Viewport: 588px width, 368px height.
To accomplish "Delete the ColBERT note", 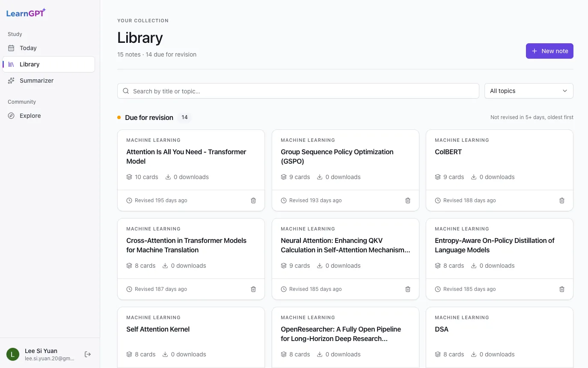I will click(x=562, y=200).
